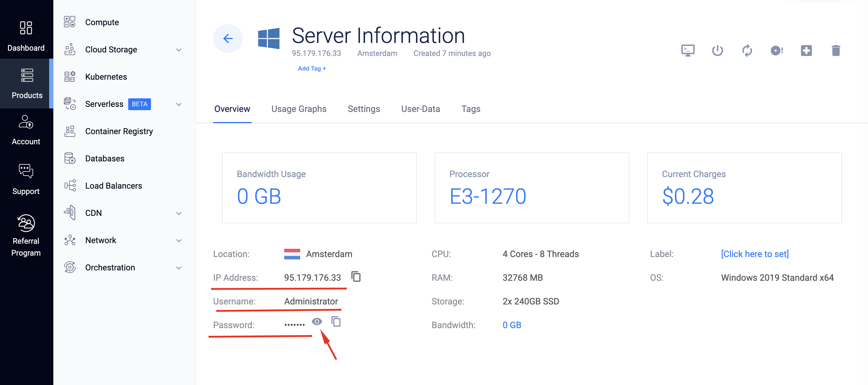Copy the IP address to clipboard
The image size is (868, 385).
pyautogui.click(x=356, y=277)
